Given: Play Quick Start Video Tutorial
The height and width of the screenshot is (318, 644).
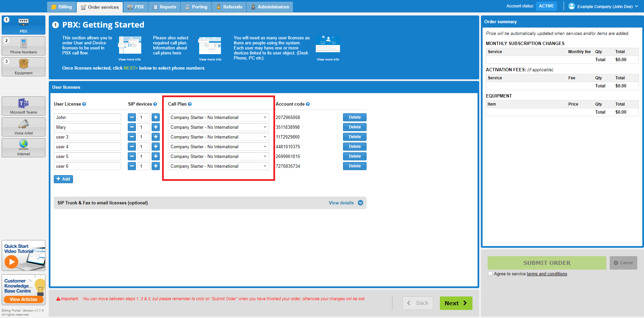Looking at the screenshot, I should click(24, 255).
